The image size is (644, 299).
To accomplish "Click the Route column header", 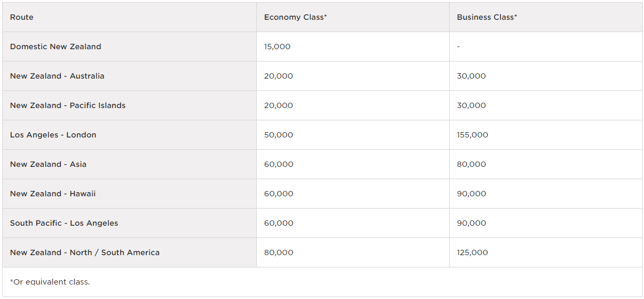I will tap(22, 17).
